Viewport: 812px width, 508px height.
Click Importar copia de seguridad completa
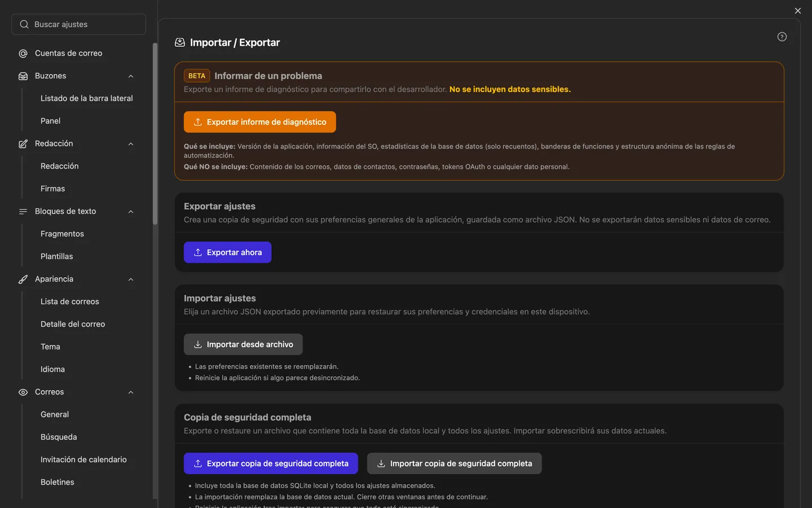[x=454, y=463]
